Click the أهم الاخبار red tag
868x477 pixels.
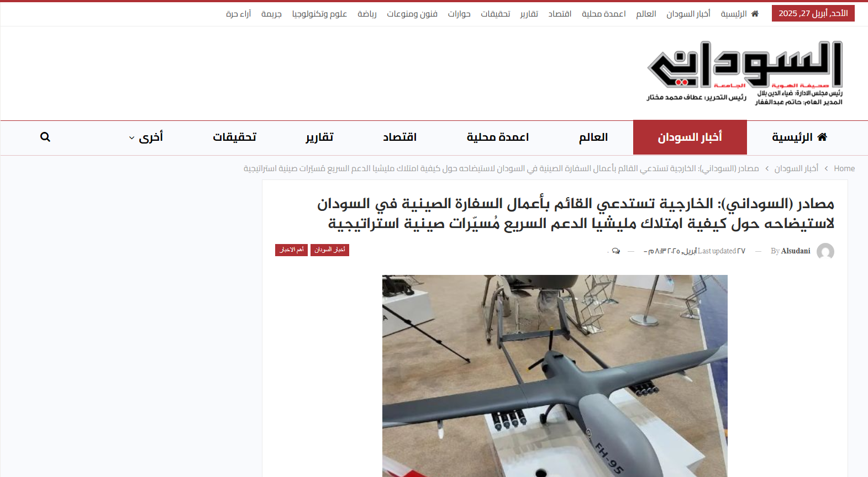[291, 250]
